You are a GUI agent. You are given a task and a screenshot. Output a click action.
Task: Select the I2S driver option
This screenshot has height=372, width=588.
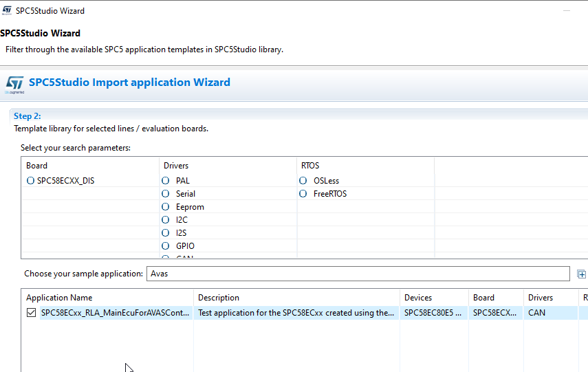(x=165, y=233)
